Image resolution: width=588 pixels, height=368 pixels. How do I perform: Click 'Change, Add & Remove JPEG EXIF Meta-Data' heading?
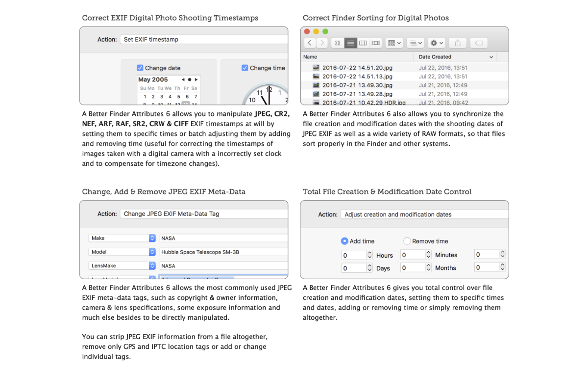tap(164, 192)
